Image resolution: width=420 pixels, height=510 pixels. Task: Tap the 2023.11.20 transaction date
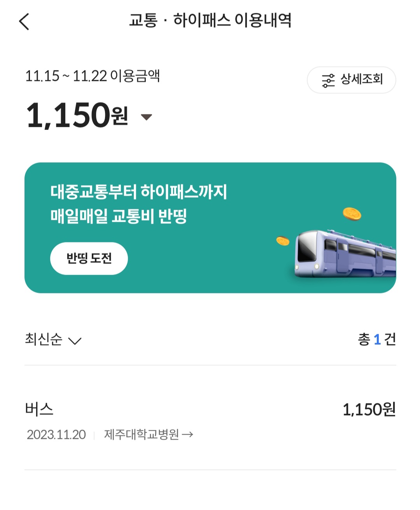pyautogui.click(x=56, y=435)
